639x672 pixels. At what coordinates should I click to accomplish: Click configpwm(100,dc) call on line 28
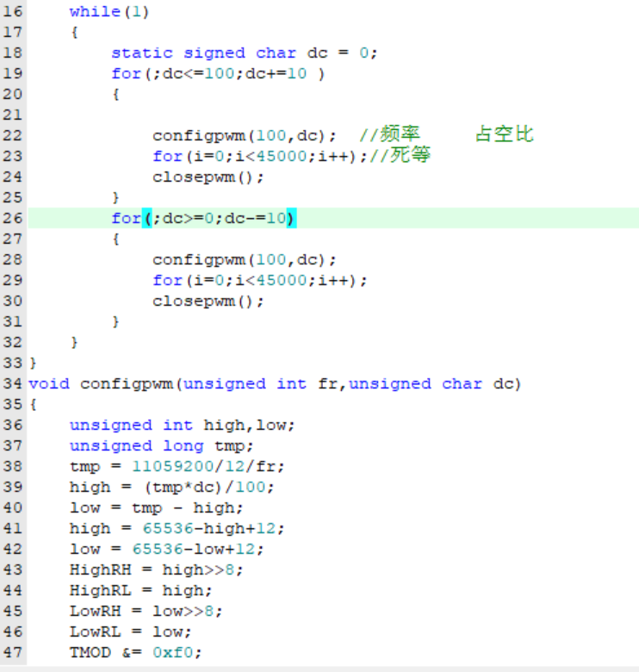(245, 259)
